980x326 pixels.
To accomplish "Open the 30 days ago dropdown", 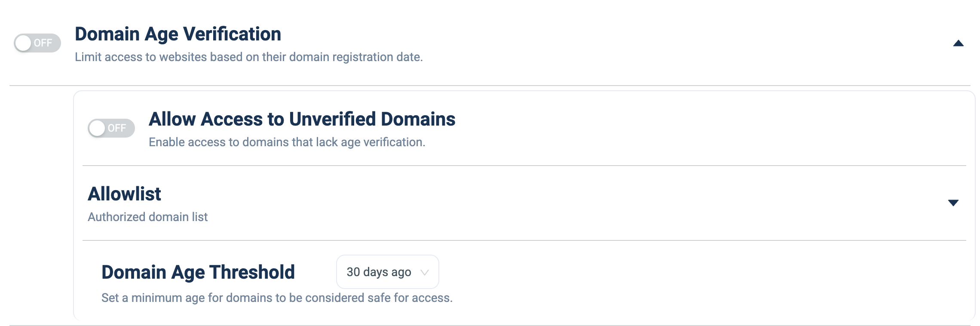I will [387, 272].
